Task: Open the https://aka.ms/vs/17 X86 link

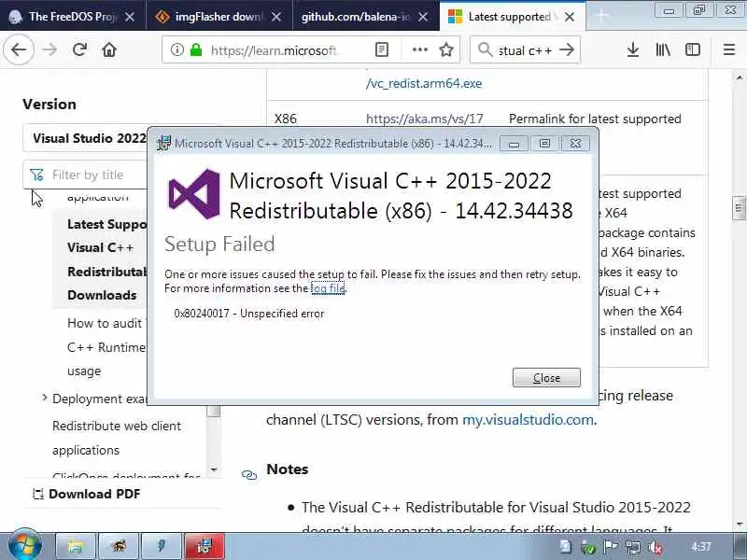Action: [x=425, y=119]
